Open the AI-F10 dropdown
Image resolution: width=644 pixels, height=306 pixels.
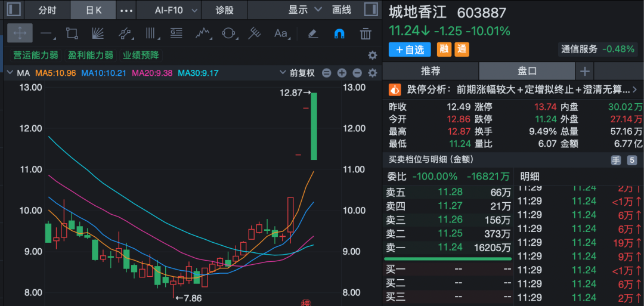177,10
